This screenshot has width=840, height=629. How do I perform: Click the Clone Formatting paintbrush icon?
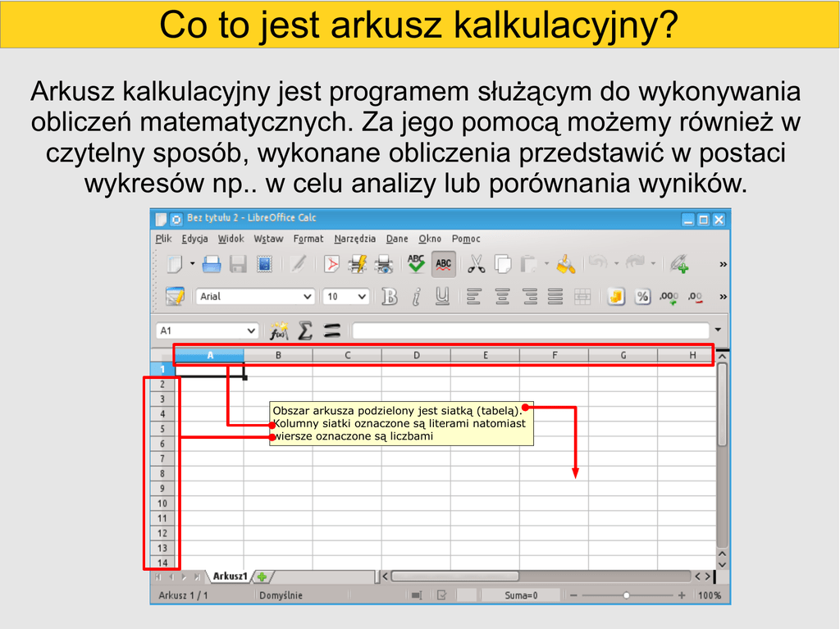(x=566, y=264)
